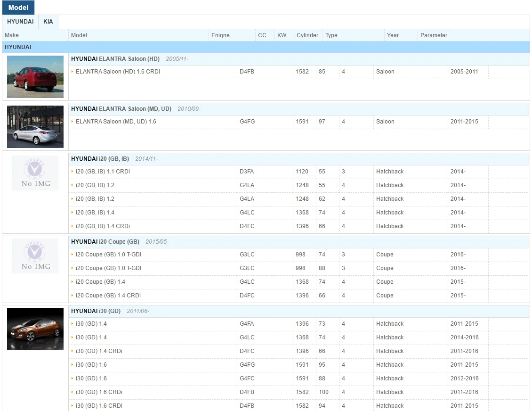Screen dimensions: 532x411
Task: Click the Enigne column header
Action: 232,35
